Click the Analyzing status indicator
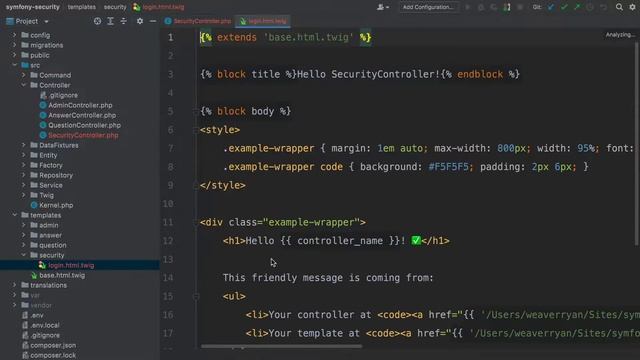 pyautogui.click(x=620, y=35)
